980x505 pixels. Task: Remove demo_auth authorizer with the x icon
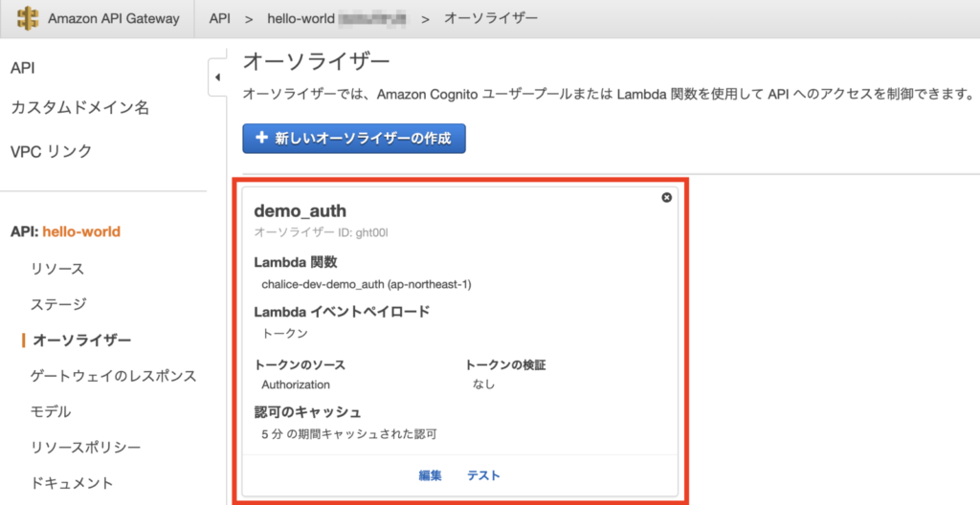(666, 197)
